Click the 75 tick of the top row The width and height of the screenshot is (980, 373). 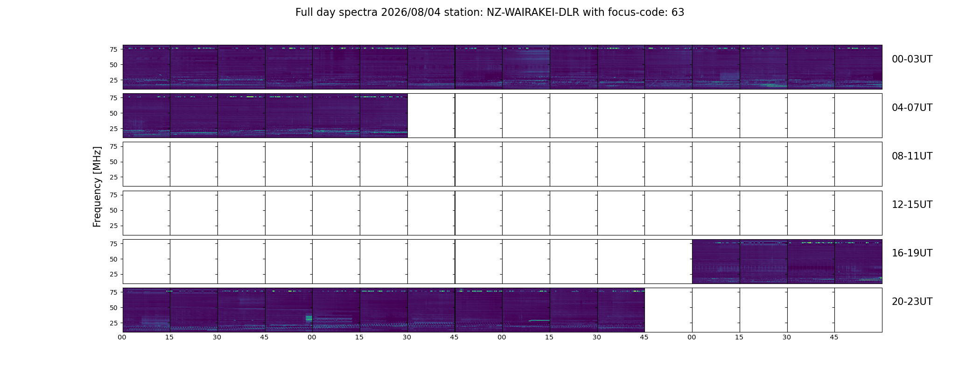[x=113, y=49]
